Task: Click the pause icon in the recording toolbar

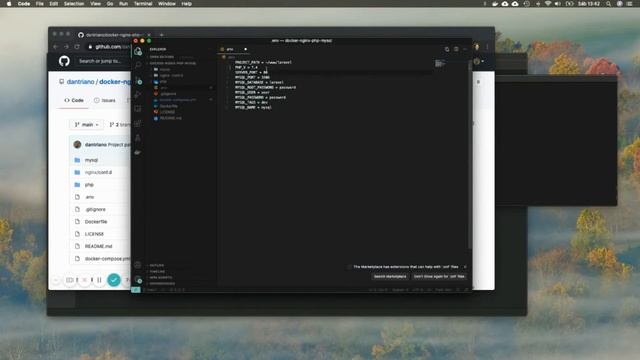Action: click(x=99, y=280)
